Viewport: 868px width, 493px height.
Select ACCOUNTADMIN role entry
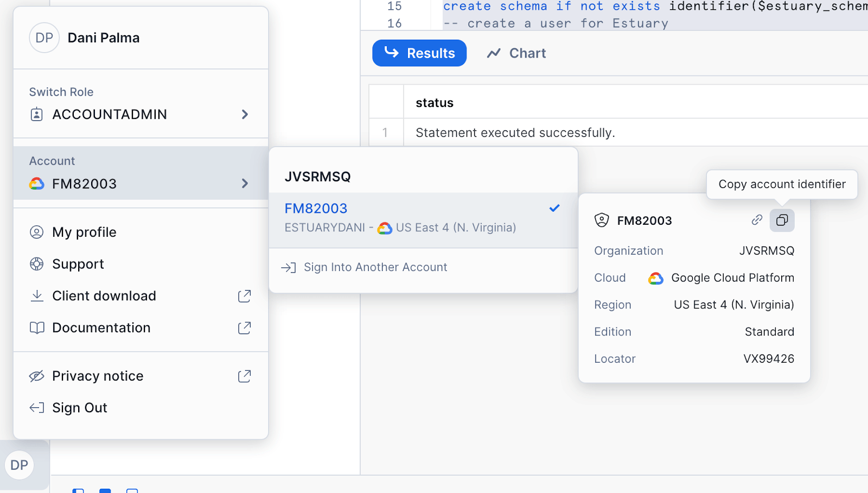(x=141, y=115)
